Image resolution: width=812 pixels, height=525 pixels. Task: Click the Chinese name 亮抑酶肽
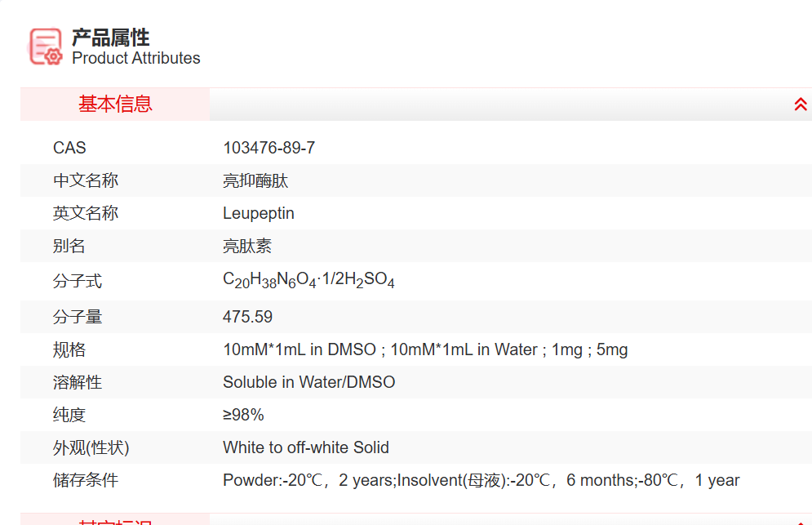[255, 180]
